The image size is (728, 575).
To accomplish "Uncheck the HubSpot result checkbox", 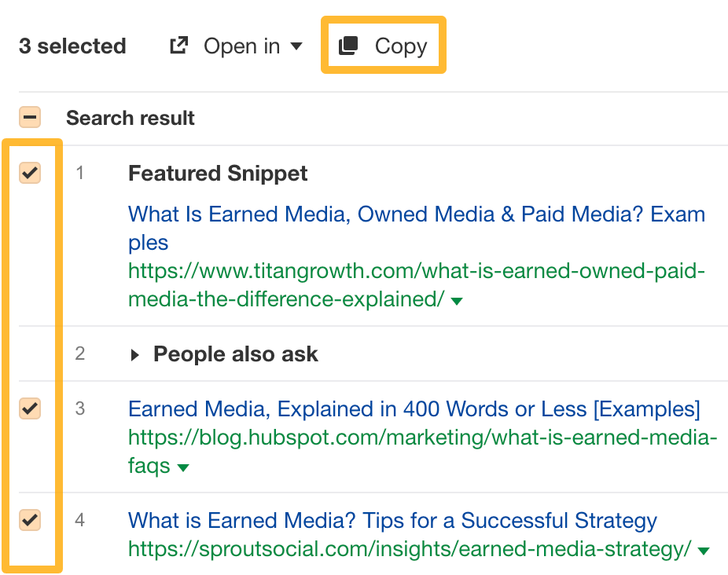I will (x=30, y=408).
